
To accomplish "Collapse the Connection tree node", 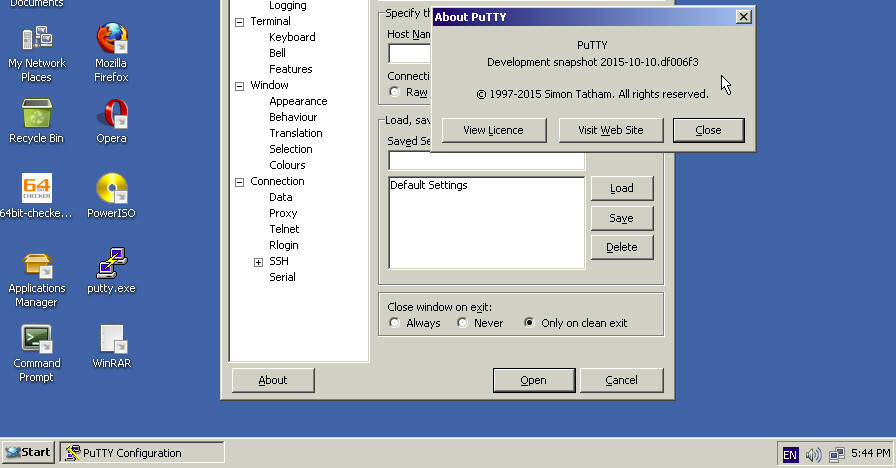I will 239,182.
